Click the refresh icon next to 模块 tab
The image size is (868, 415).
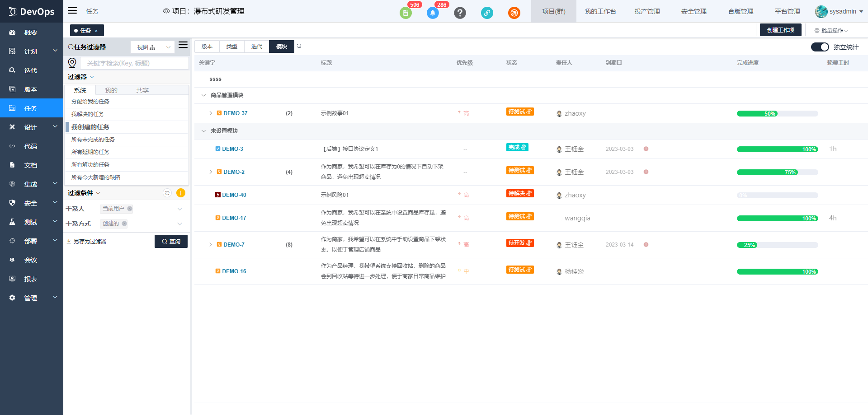click(x=299, y=46)
